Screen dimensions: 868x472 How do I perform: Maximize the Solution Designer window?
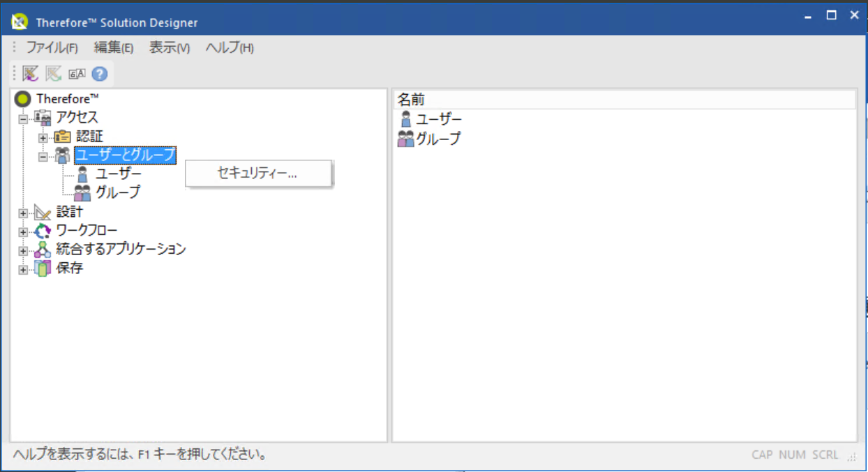(831, 16)
